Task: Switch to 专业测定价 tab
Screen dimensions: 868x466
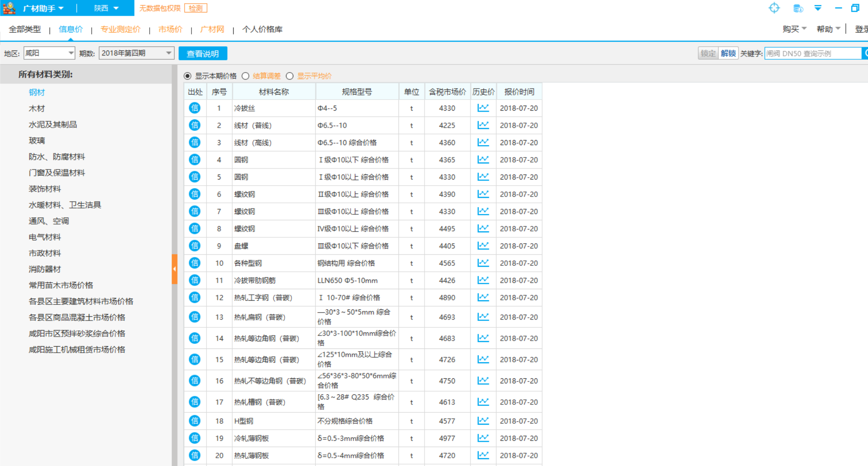Action: (120, 29)
